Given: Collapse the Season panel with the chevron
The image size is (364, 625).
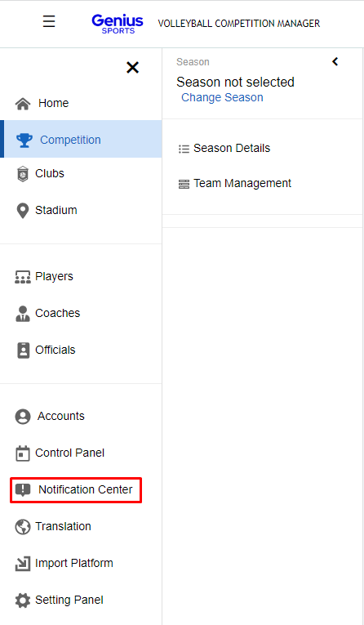Looking at the screenshot, I should [x=335, y=61].
